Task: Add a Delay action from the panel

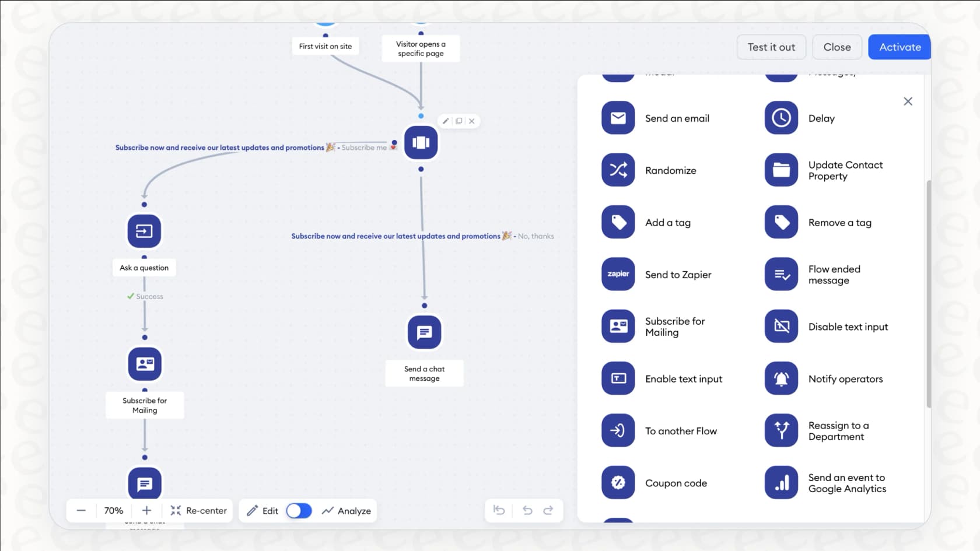Action: click(x=781, y=118)
